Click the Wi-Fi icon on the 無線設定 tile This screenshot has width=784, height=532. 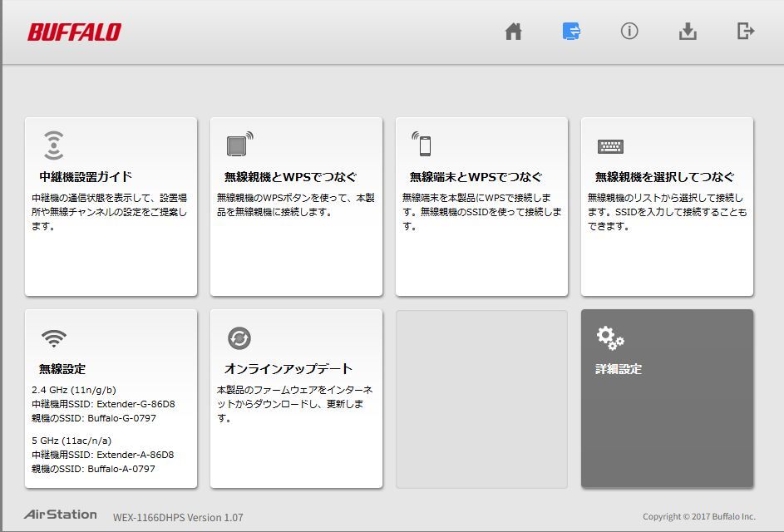[54, 338]
